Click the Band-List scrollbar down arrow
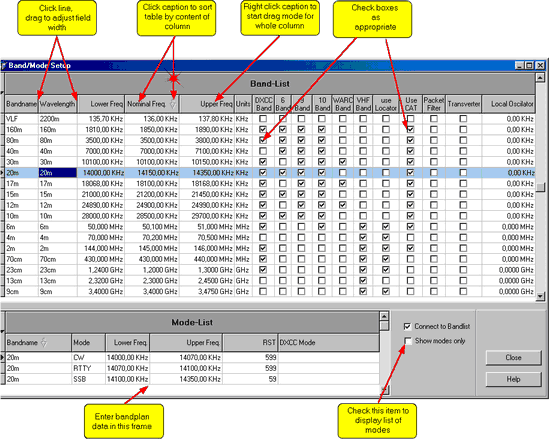The height and width of the screenshot is (446, 555). pos(540,296)
